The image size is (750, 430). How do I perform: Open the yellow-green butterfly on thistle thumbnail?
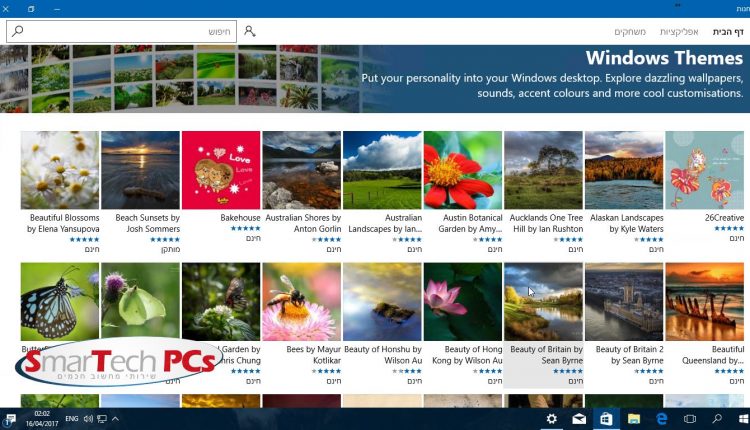point(141,302)
